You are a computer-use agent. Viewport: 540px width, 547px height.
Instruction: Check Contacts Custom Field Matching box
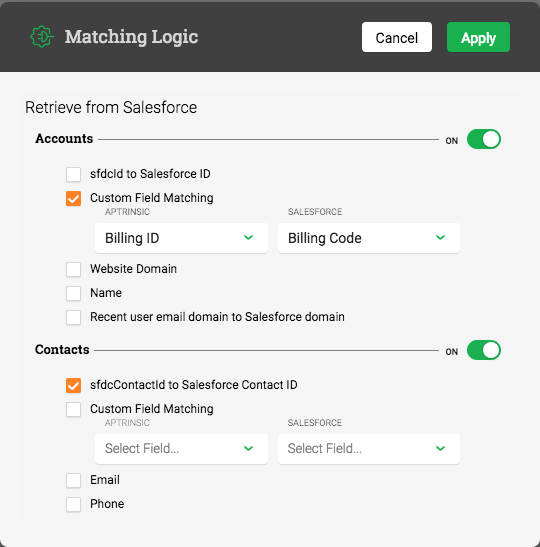click(74, 410)
